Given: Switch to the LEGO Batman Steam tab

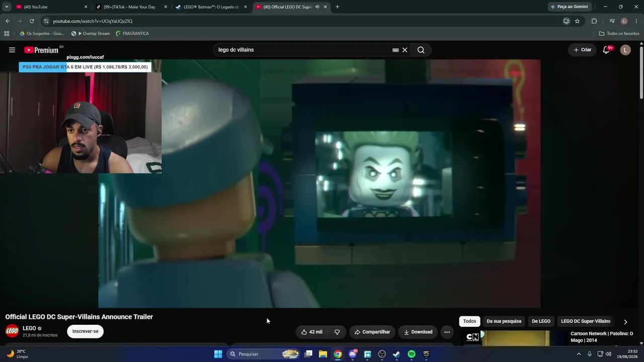Looking at the screenshot, I should tap(211, 7).
